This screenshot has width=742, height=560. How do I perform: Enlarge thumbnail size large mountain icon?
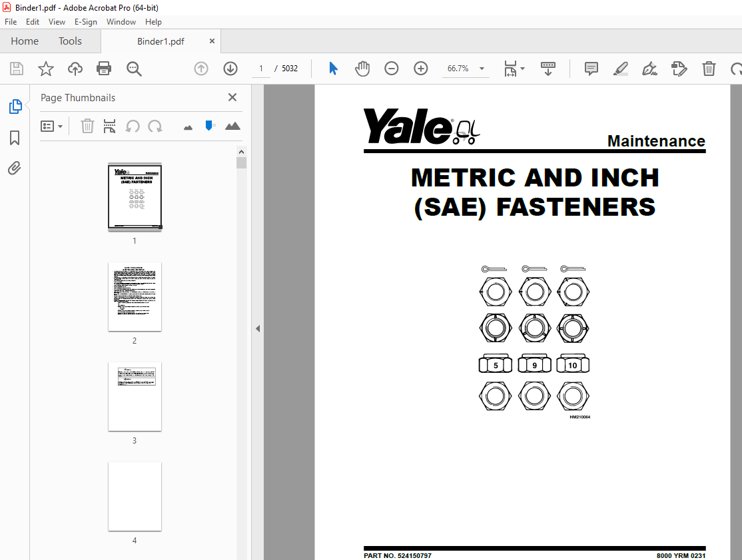point(232,126)
